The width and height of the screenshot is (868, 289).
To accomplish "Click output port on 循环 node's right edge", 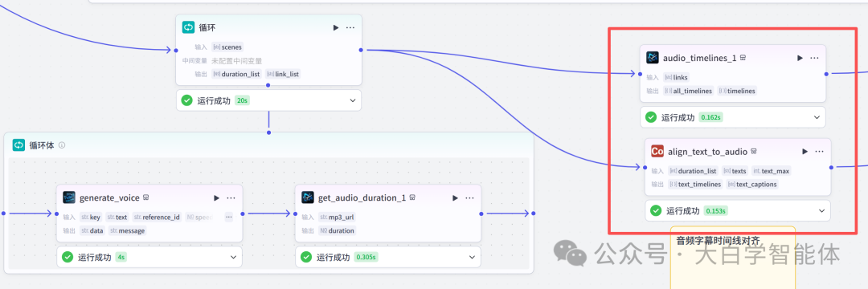I will tap(361, 51).
